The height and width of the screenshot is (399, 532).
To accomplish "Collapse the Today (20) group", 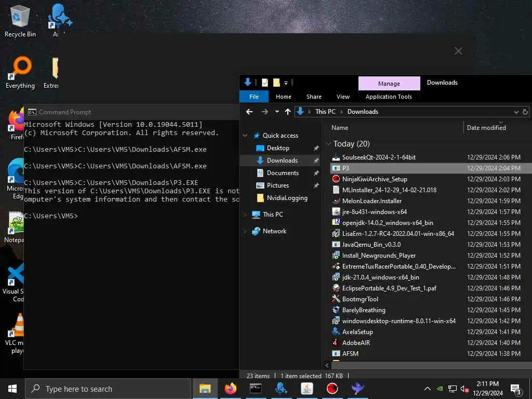I will click(328, 144).
